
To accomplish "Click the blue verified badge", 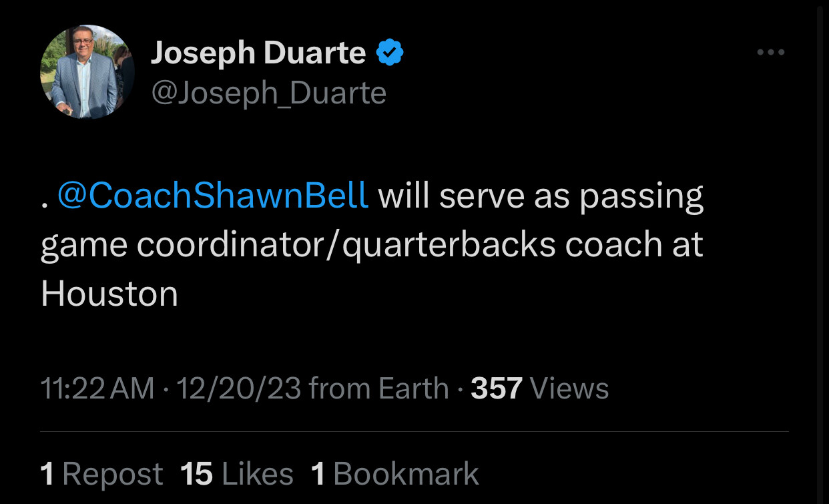I will pos(390,52).
